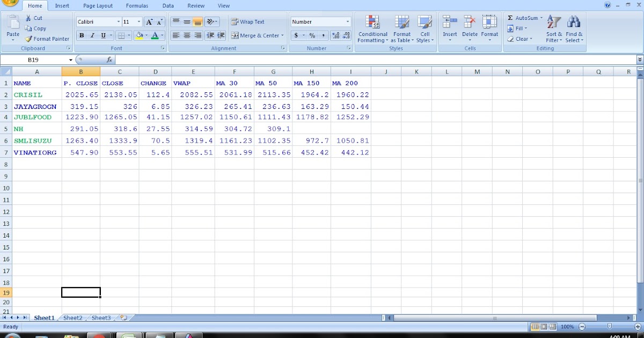Image resolution: width=644 pixels, height=338 pixels.
Task: Click the Copy command
Action: coord(35,28)
